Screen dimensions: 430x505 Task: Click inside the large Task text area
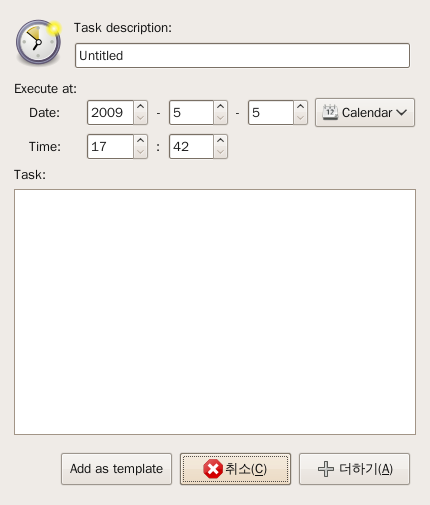[215, 312]
